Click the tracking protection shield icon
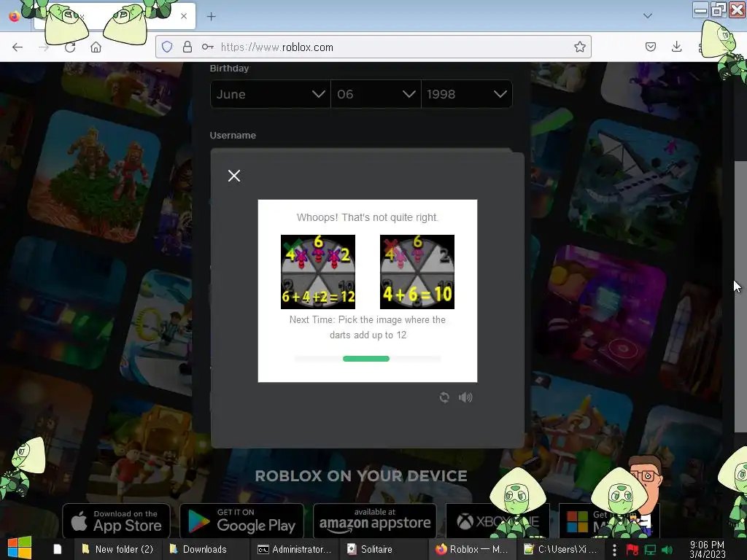 pyautogui.click(x=167, y=47)
